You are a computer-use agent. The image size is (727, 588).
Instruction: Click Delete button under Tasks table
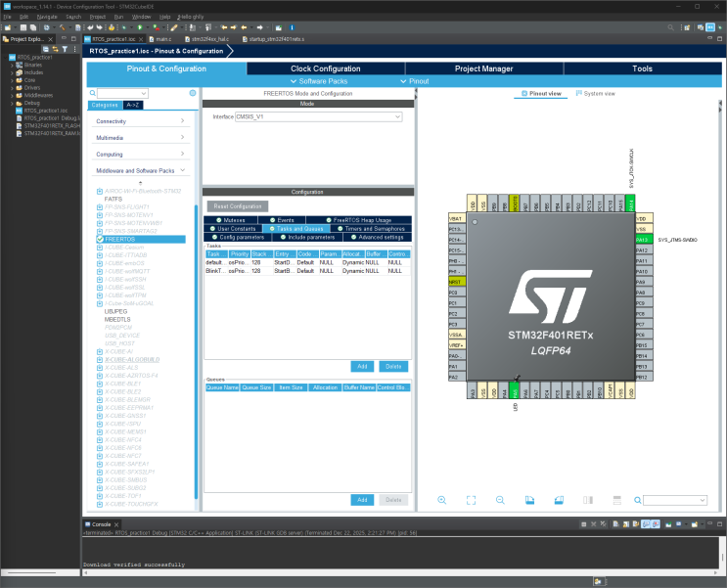click(x=393, y=366)
